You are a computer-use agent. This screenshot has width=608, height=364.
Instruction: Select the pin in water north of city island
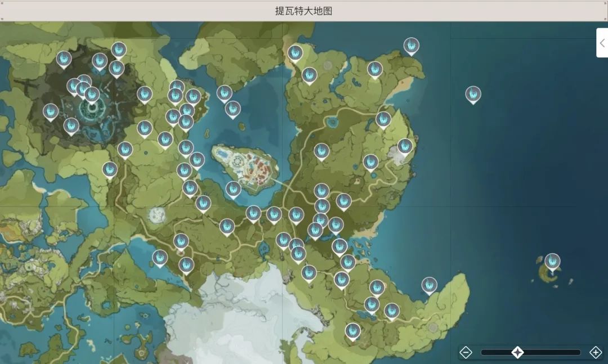[233, 110]
